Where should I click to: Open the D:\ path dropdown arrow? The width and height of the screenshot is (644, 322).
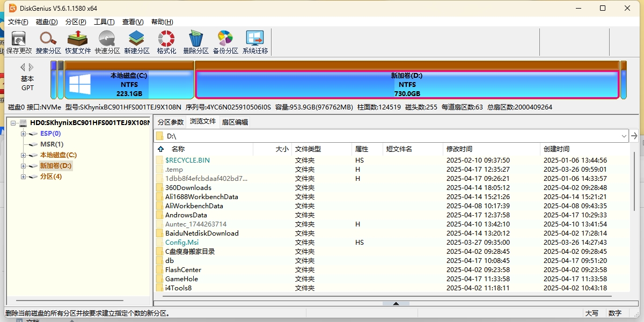tap(624, 136)
